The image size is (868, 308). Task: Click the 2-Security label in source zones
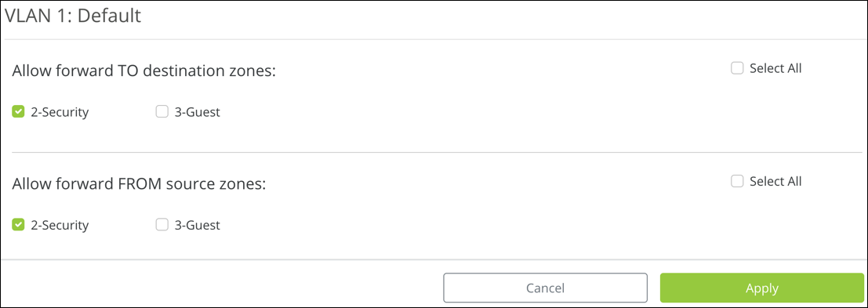pyautogui.click(x=60, y=225)
